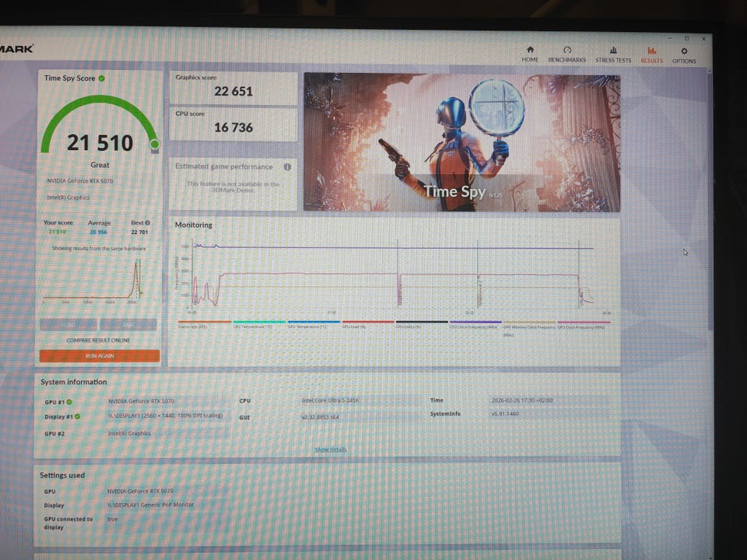Viewport: 747px width, 560px height.
Task: Minimize the 3DMark window
Action: (x=670, y=37)
